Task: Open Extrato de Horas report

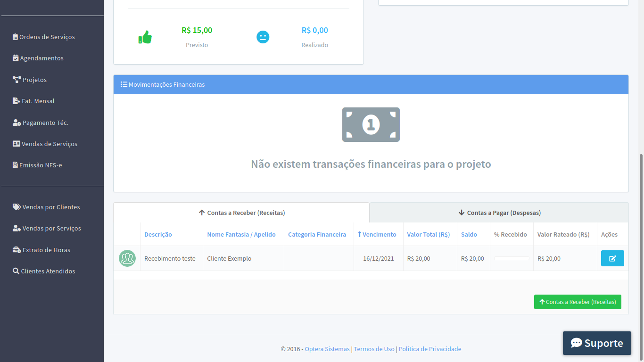Action: (46, 250)
